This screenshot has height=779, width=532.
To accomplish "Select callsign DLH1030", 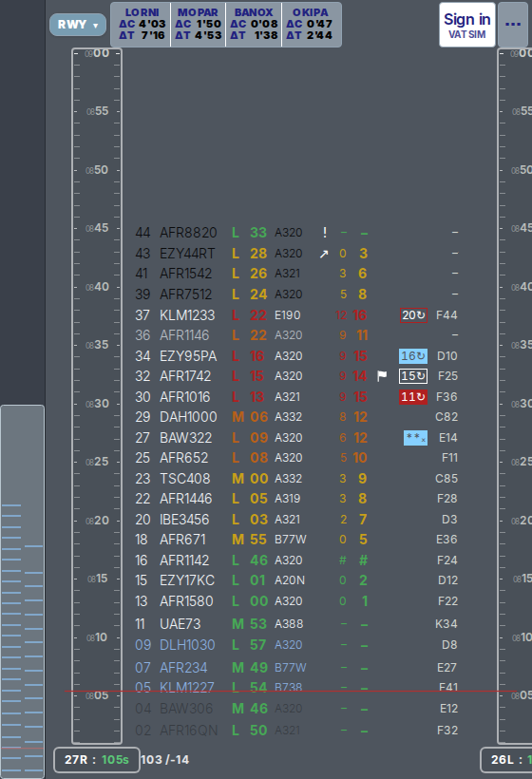I will pyautogui.click(x=187, y=644).
